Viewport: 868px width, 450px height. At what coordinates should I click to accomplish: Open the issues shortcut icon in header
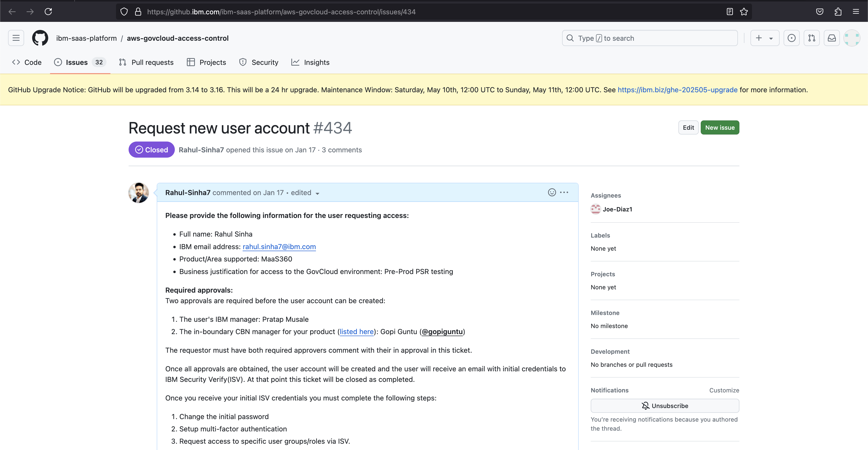[x=791, y=38]
